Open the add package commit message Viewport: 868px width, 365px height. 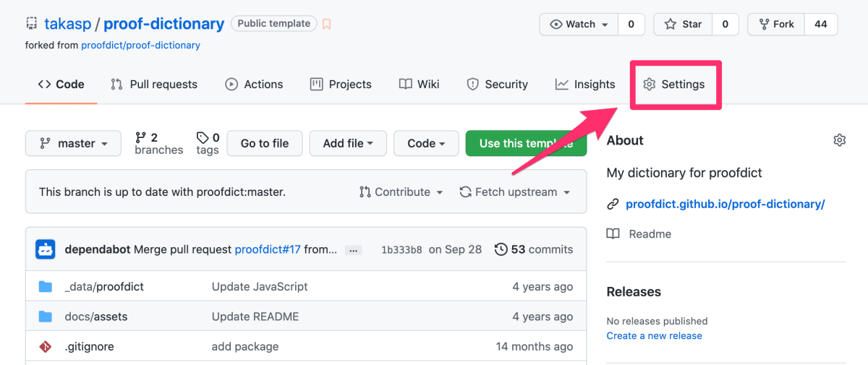[x=245, y=347]
